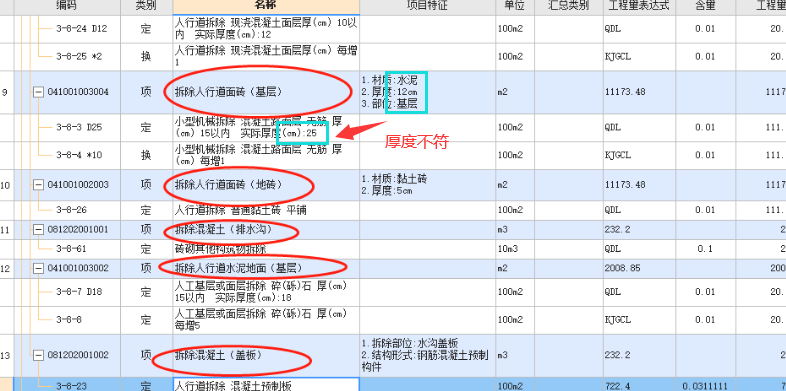Select code cell 3-8-8
786x391 pixels.
point(68,320)
